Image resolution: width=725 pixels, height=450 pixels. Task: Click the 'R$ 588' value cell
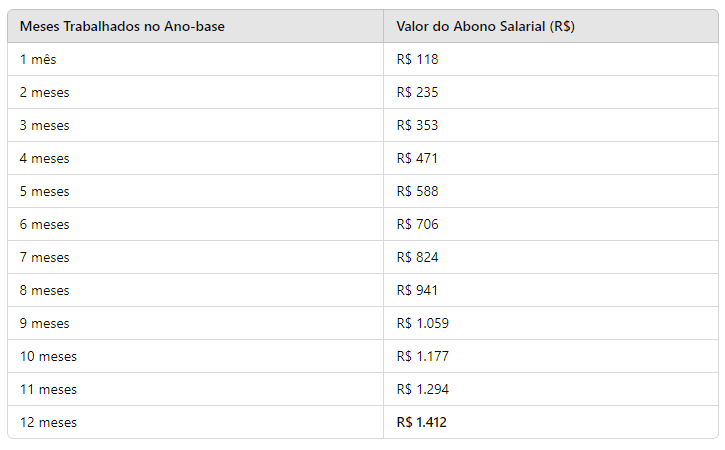click(x=418, y=191)
